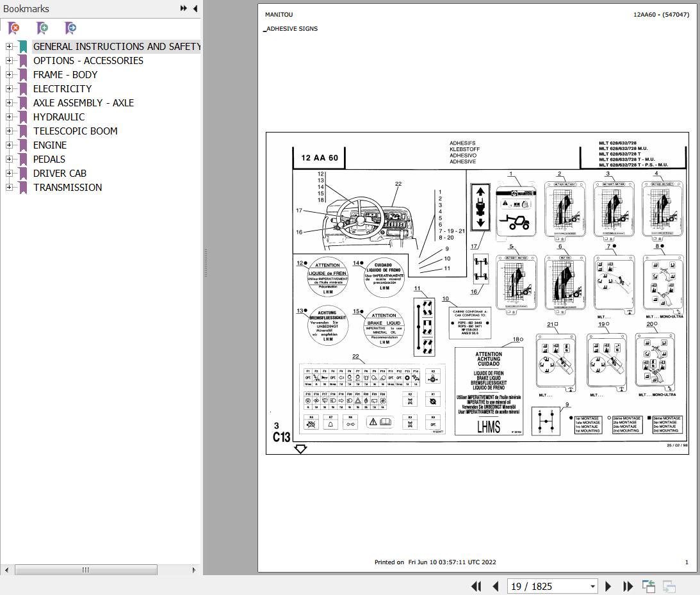This screenshot has width=700, height=595.
Task: Click the ADHESIVE SIGNS heading on the page
Action: [x=291, y=29]
